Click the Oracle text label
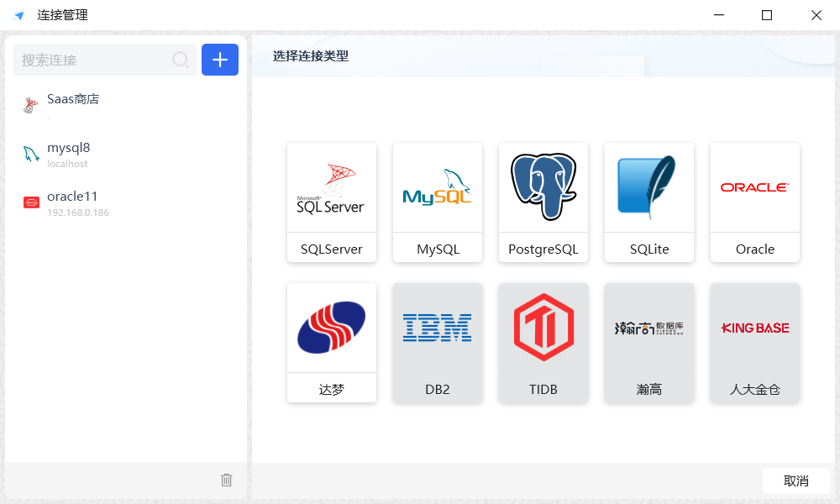Viewport: 840px width, 504px height. coord(755,249)
